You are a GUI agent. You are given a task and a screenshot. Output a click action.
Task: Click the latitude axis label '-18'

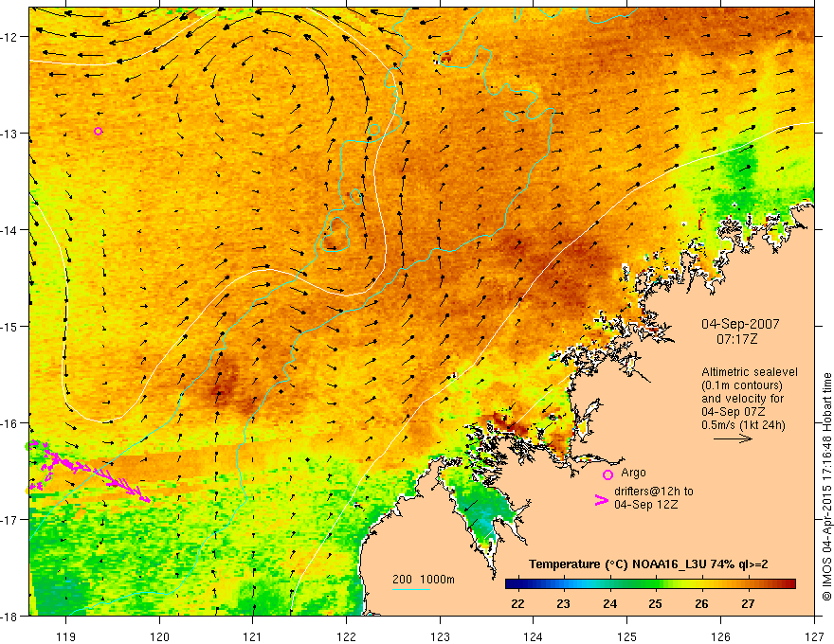[x=9, y=616]
